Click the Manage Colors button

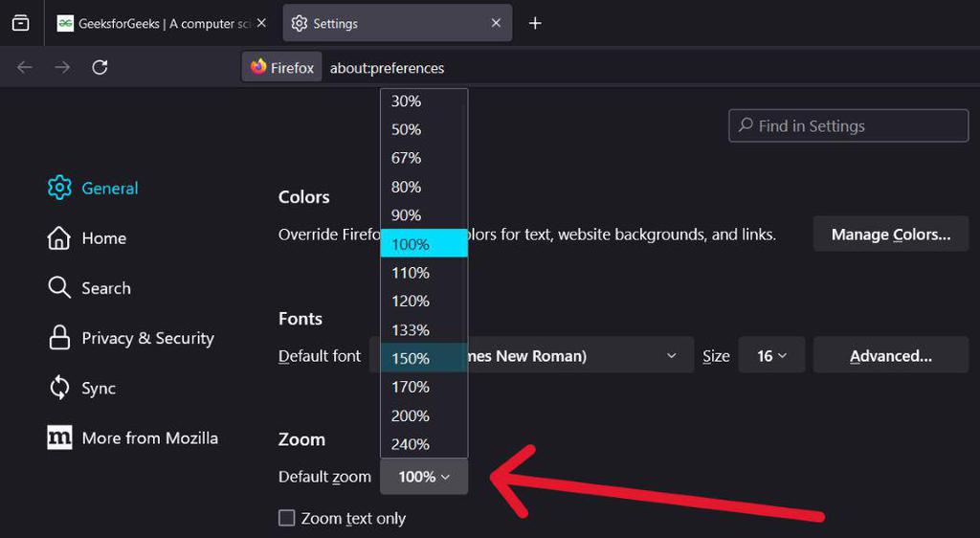coord(890,235)
